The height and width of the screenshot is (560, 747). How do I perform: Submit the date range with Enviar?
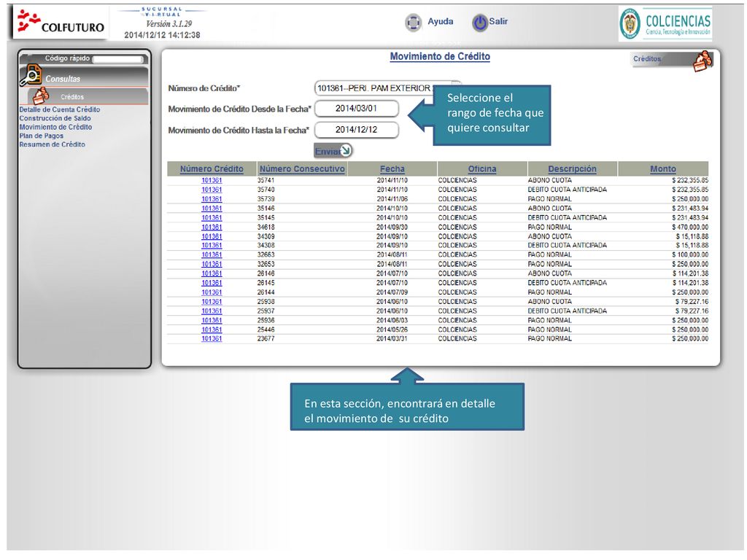click(x=333, y=151)
